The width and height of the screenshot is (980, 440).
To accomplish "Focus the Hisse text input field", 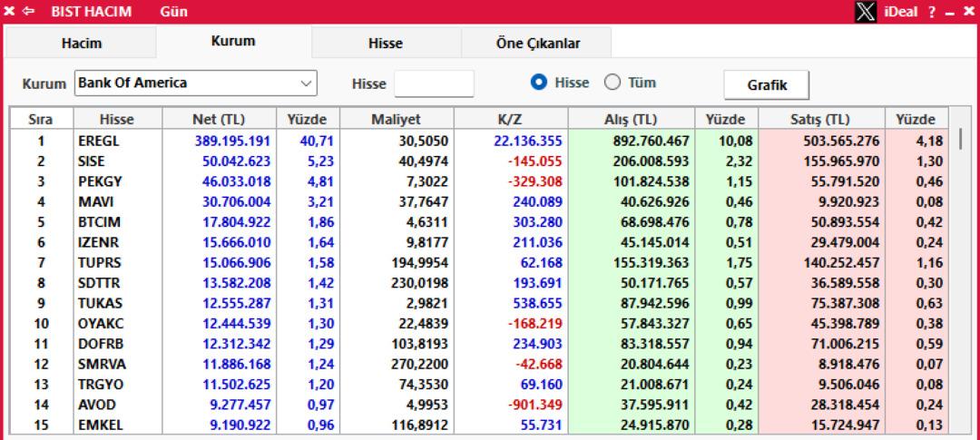I will tap(434, 83).
